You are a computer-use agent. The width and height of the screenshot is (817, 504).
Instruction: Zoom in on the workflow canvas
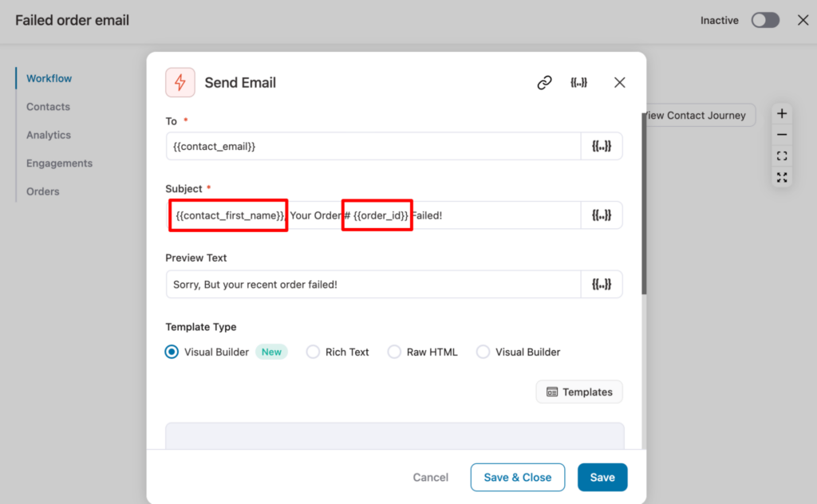tap(782, 114)
